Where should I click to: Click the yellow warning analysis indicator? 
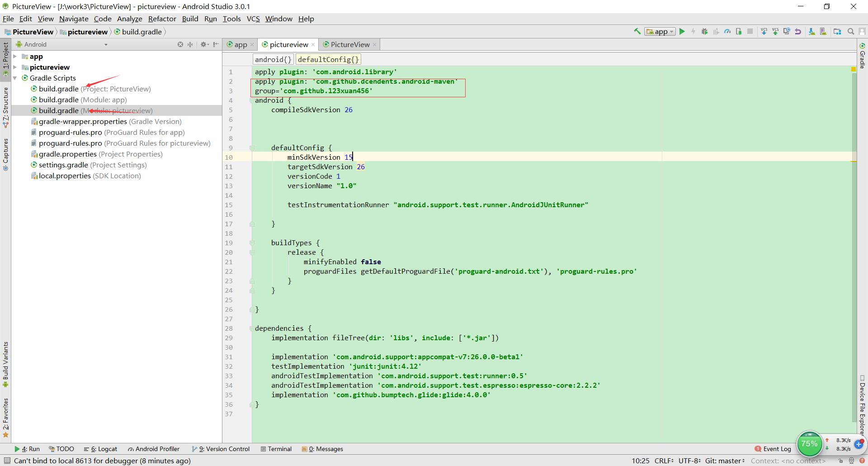click(854, 69)
